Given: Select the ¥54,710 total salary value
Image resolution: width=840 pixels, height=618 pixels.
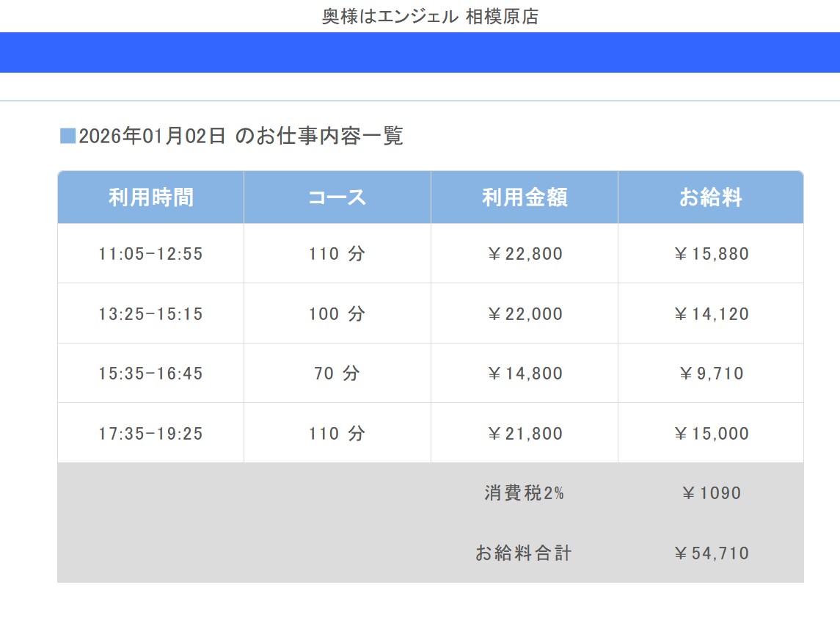Looking at the screenshot, I should click(710, 553).
